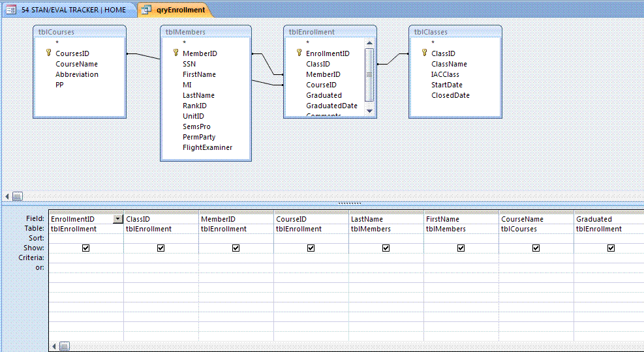The height and width of the screenshot is (352, 644).
Task: Click the query icon on the qryEnrollment tab
Action: click(x=146, y=10)
